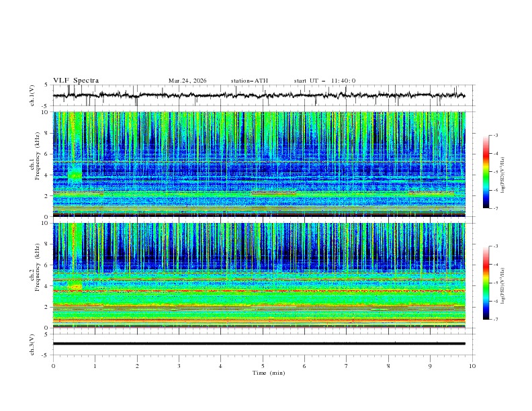Click the 'start UT = 11:40:0' text
This screenshot has width=532, height=411.
click(x=324, y=81)
